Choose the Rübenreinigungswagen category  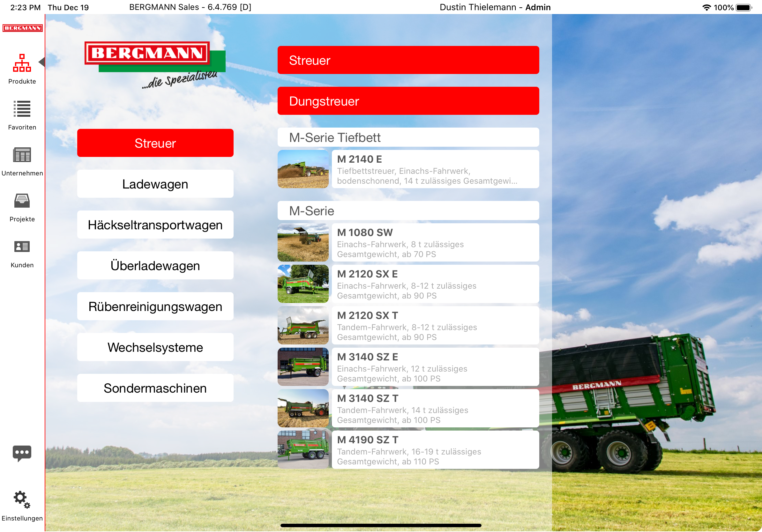click(x=155, y=307)
